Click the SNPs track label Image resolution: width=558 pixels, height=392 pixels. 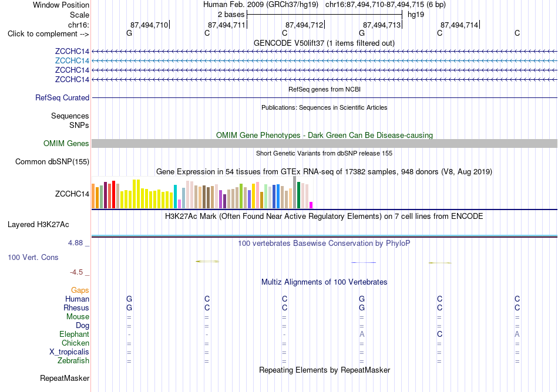[x=79, y=125]
